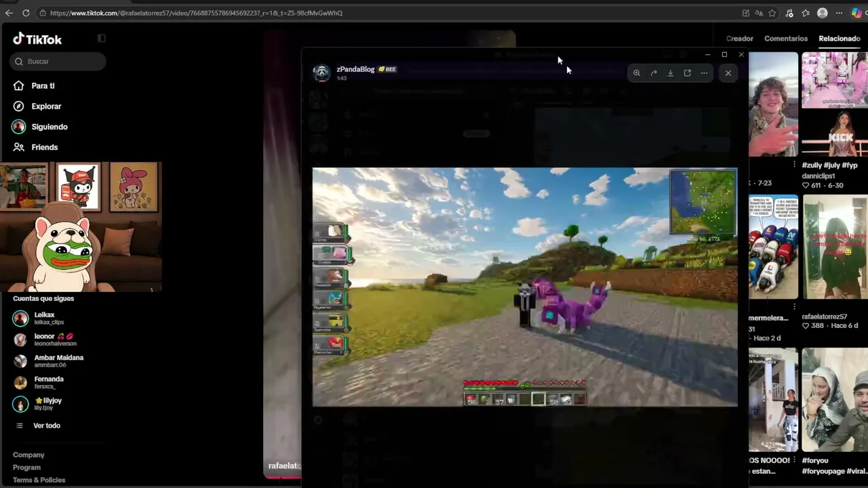Open the browser settings three-dot menu

[x=839, y=13]
